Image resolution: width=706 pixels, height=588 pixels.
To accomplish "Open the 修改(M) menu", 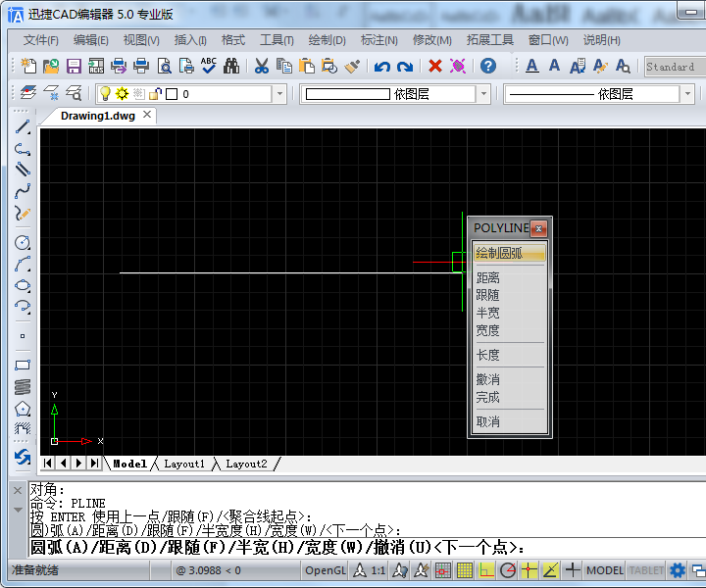I will (432, 40).
